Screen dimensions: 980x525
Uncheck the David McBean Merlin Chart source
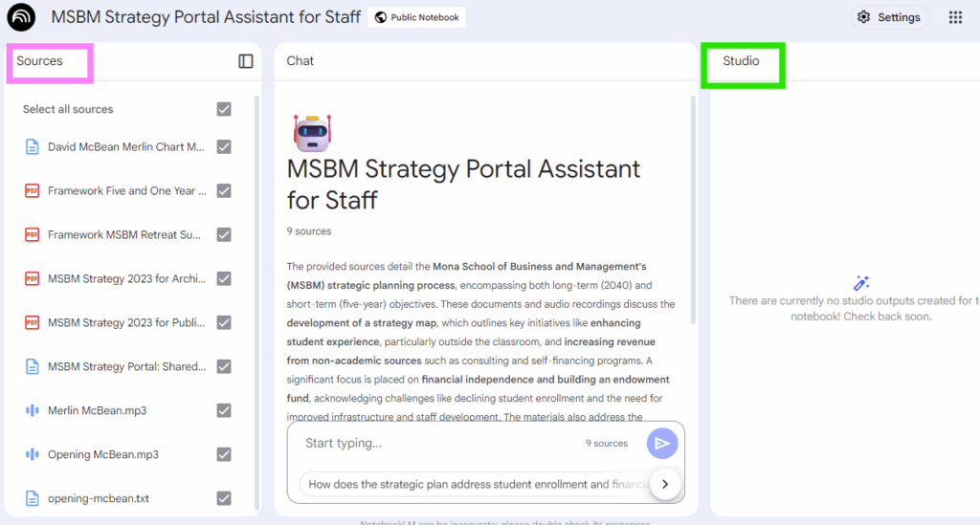click(x=224, y=147)
